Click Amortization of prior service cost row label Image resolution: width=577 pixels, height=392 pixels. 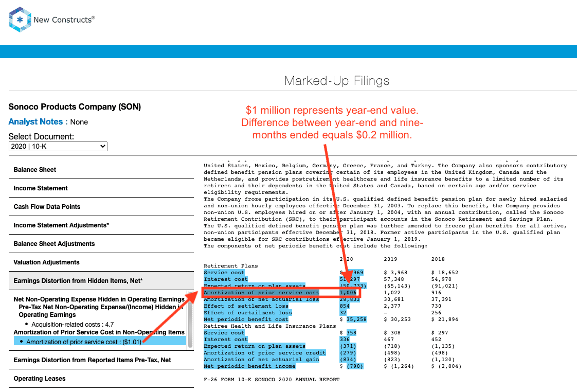[x=261, y=293]
